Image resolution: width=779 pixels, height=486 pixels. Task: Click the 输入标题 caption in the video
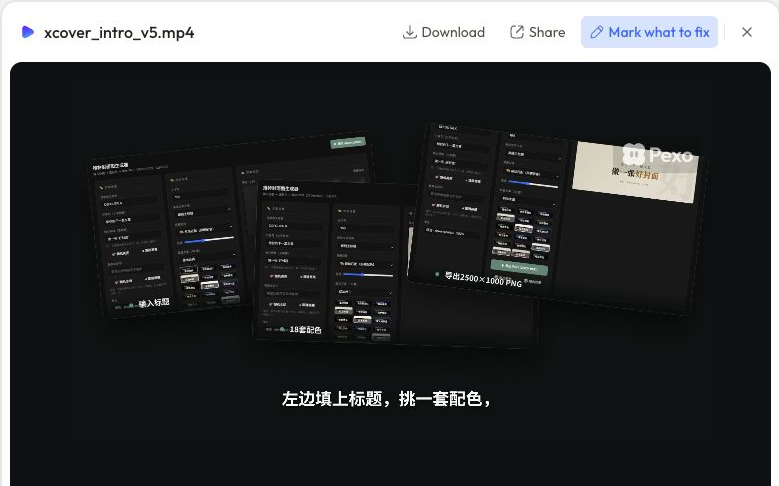[154, 302]
